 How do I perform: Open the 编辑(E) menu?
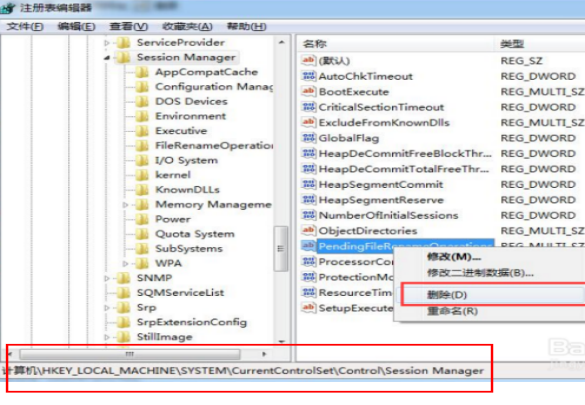pos(76,26)
